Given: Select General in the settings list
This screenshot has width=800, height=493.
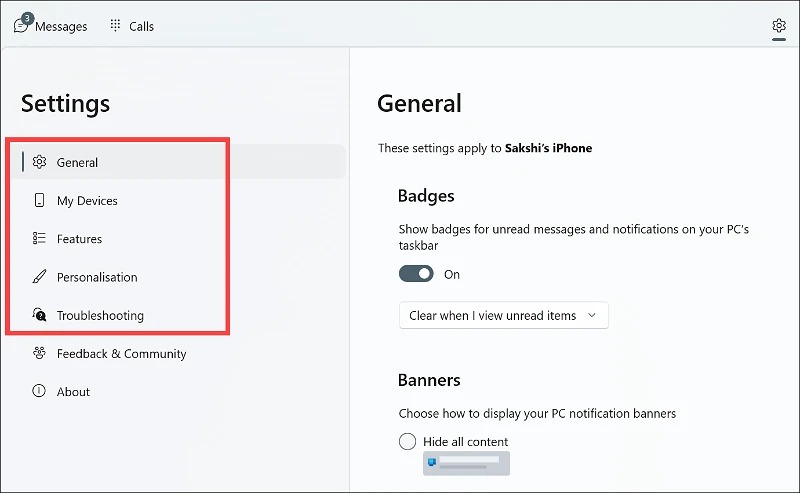Looking at the screenshot, I should pyautogui.click(x=178, y=162).
